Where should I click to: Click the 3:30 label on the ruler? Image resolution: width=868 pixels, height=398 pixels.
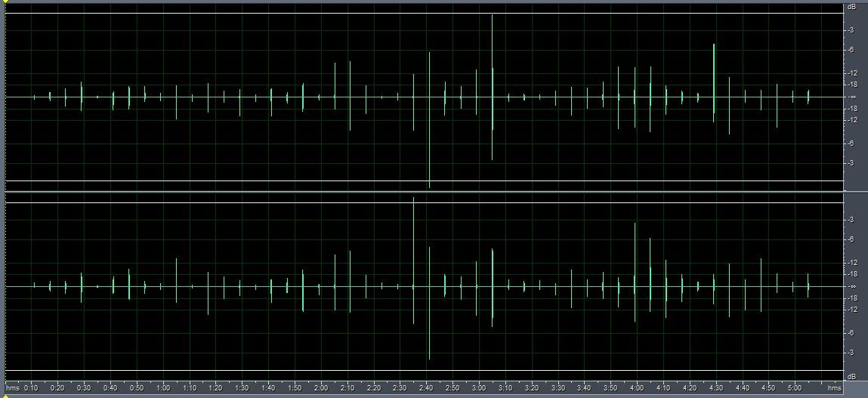click(x=558, y=389)
